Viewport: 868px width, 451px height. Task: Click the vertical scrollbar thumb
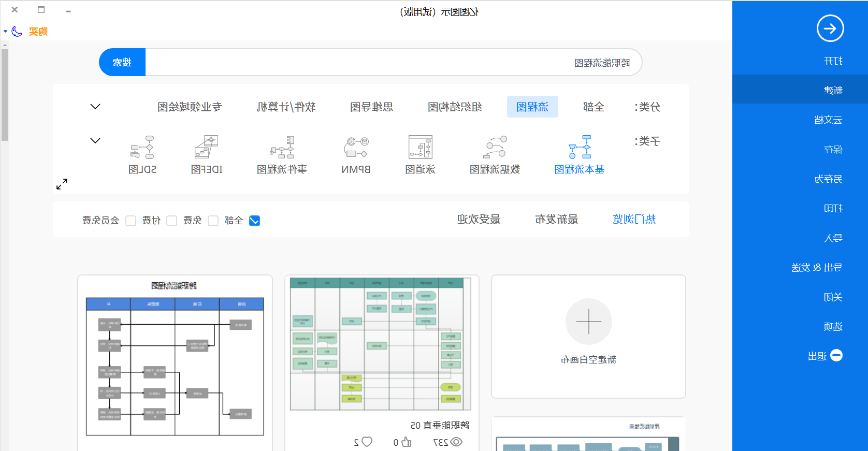point(5,95)
